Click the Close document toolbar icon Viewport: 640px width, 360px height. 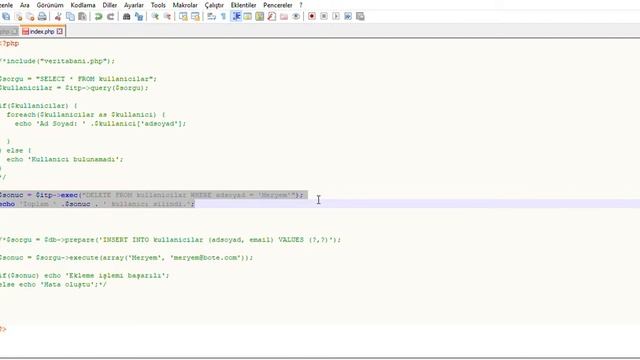tap(19, 16)
